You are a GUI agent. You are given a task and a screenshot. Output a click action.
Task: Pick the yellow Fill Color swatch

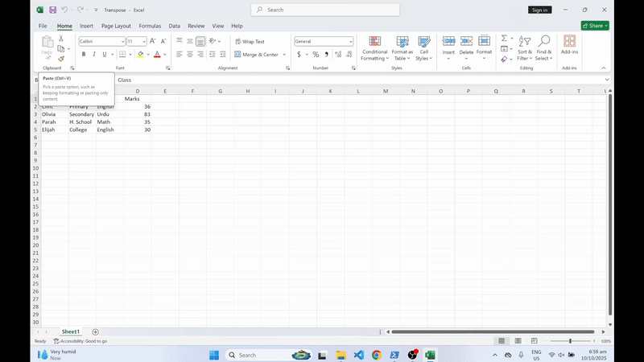click(141, 54)
